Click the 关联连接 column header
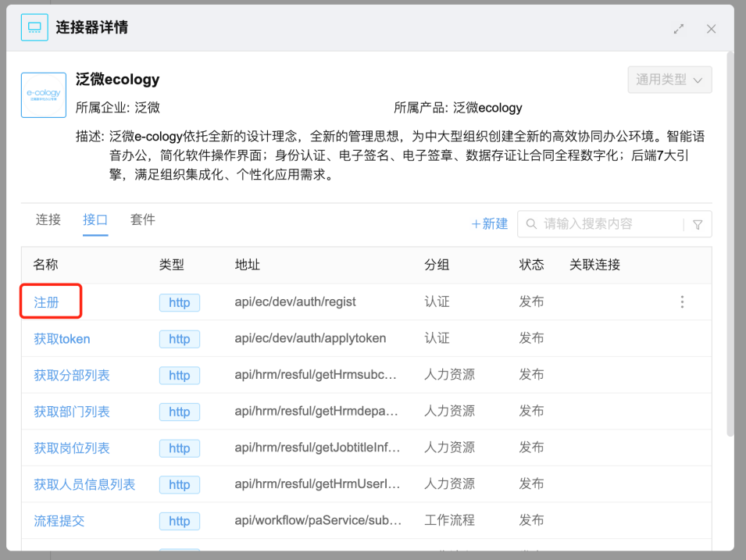Screen dimensions: 746x560 (x=595, y=265)
